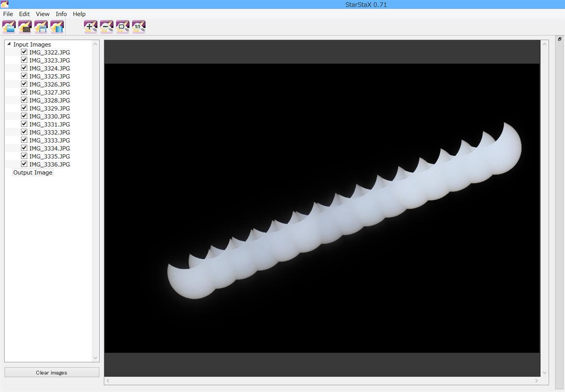Click the 1:1 actual size zoom icon
The width and height of the screenshot is (565, 392).
[x=139, y=27]
